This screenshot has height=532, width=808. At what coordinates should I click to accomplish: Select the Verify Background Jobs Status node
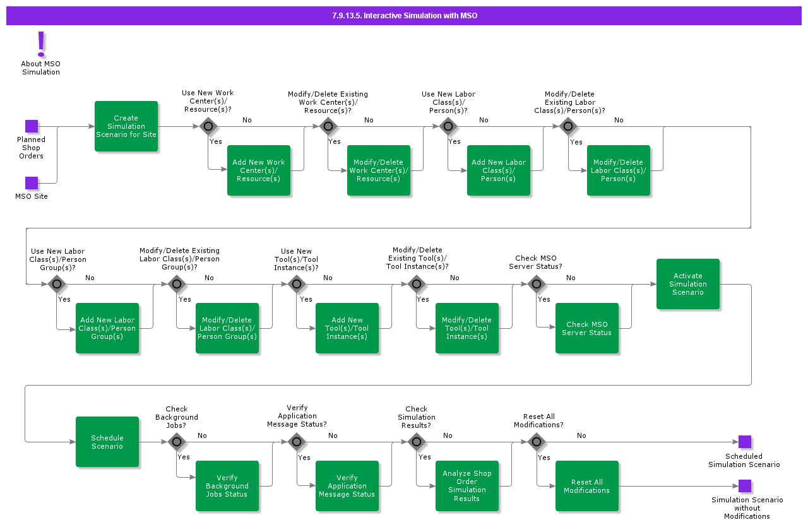coord(227,486)
